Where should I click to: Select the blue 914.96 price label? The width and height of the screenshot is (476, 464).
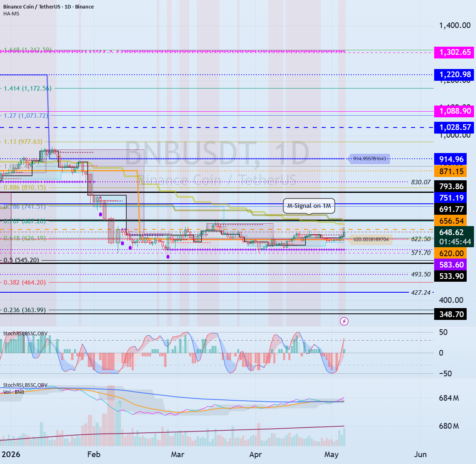point(451,159)
